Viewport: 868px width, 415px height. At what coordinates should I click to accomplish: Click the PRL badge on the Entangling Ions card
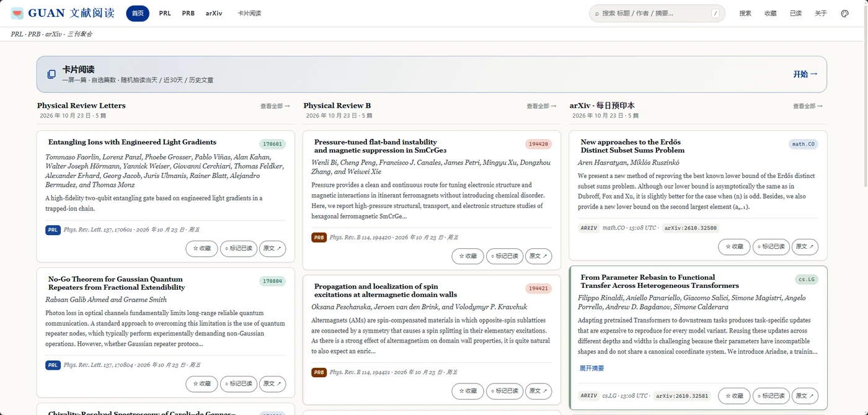53,230
